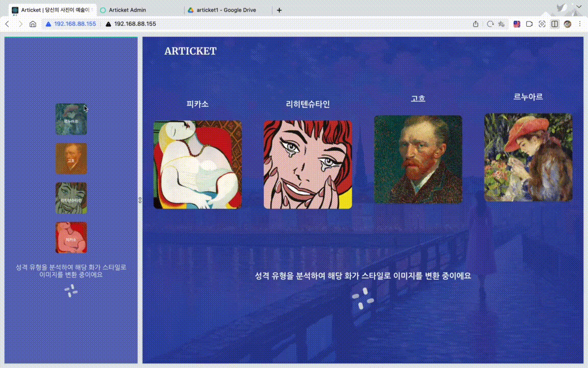Switch to the Articket Admin tab
The image size is (588, 368).
141,10
